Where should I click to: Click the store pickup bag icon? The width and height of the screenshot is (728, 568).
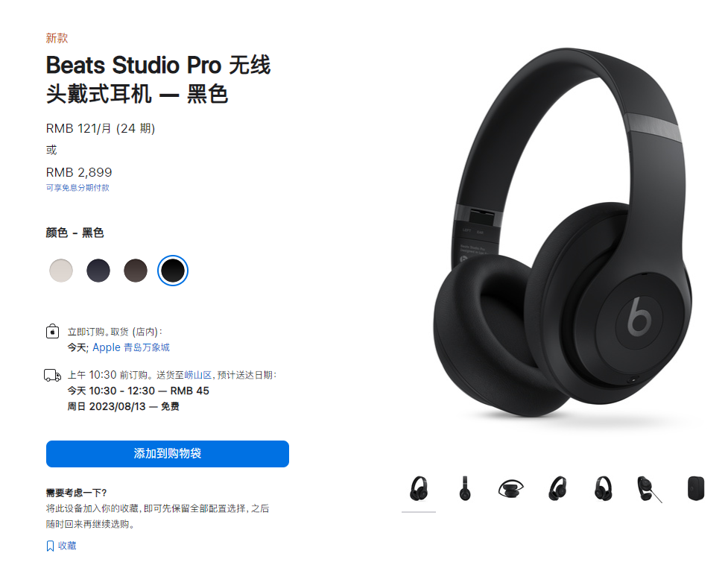coord(52,332)
